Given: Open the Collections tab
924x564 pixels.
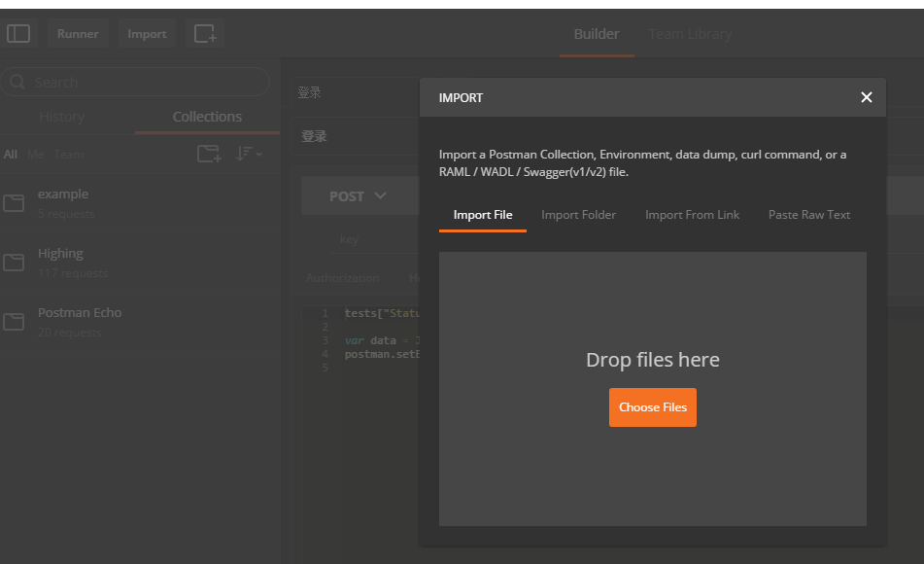Looking at the screenshot, I should [207, 117].
